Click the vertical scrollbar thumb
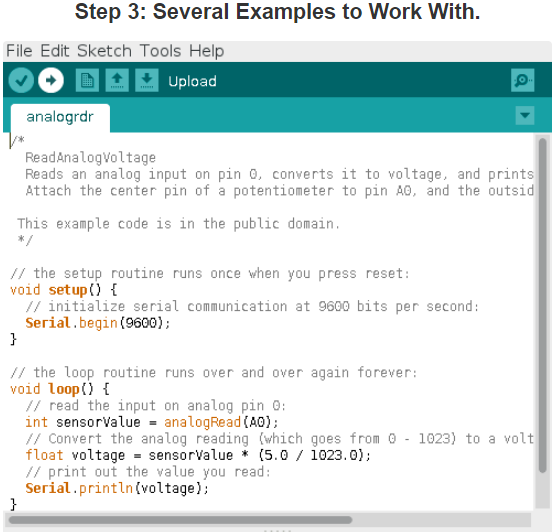This screenshot has height=532, width=552. pos(542,305)
